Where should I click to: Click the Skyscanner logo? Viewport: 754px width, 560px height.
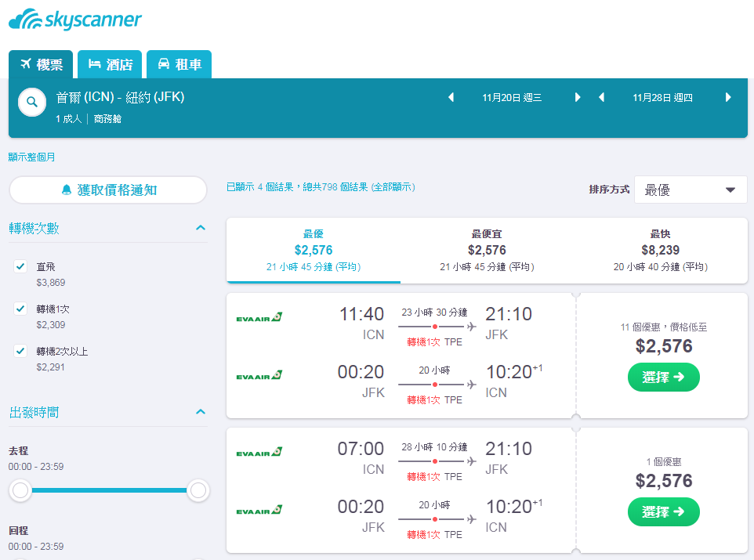pyautogui.click(x=75, y=20)
